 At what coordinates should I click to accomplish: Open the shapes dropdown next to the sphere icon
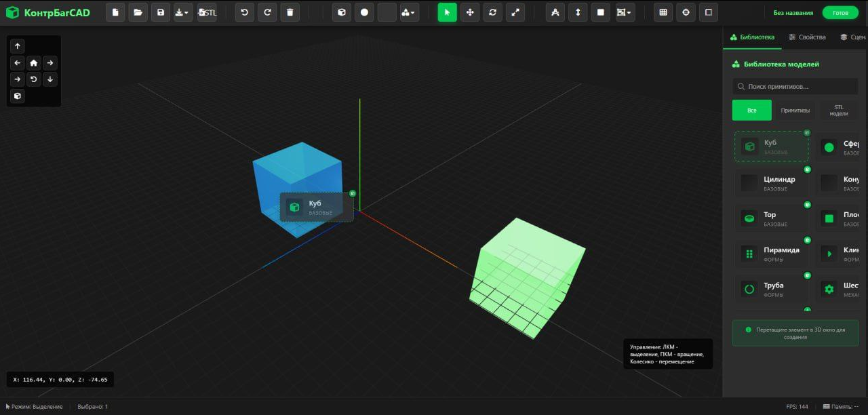(410, 12)
